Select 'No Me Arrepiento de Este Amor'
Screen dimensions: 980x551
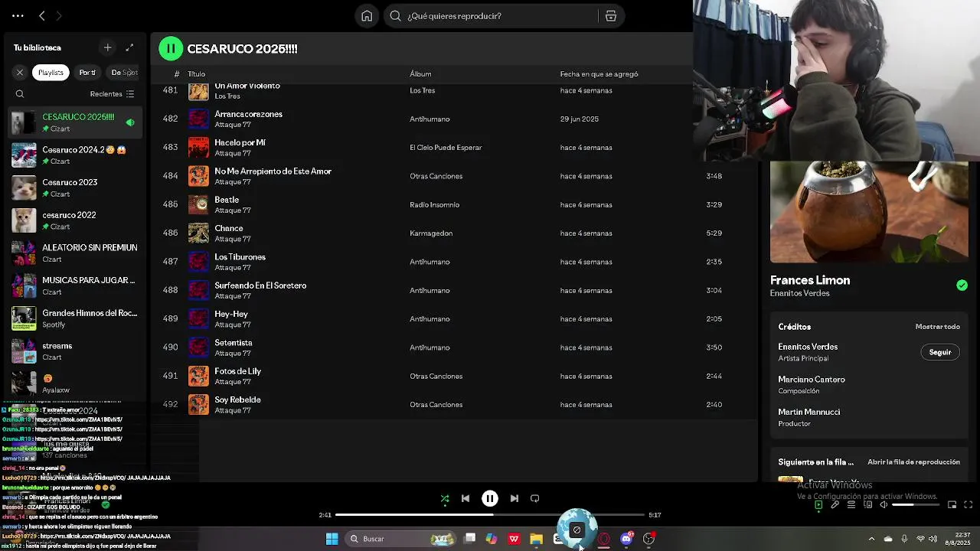273,171
